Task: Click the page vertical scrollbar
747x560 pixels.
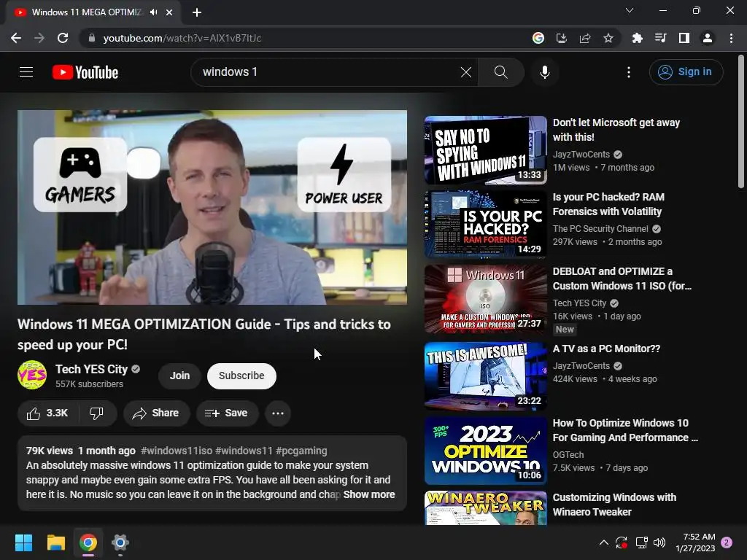Action: pos(741,122)
